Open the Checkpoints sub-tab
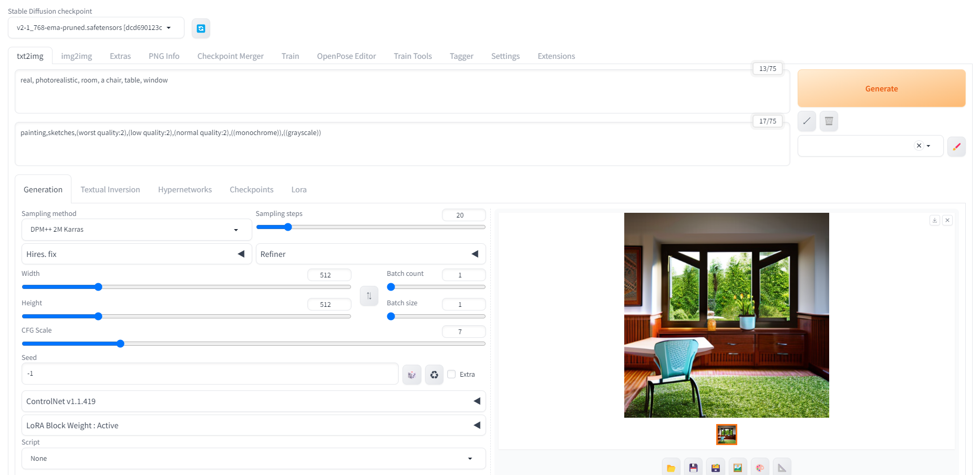 (x=252, y=190)
